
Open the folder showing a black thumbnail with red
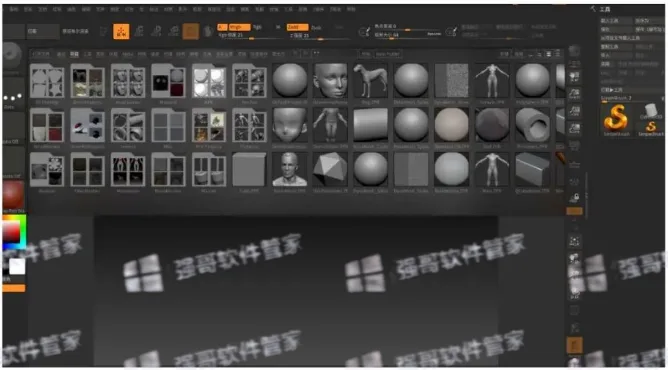[168, 81]
